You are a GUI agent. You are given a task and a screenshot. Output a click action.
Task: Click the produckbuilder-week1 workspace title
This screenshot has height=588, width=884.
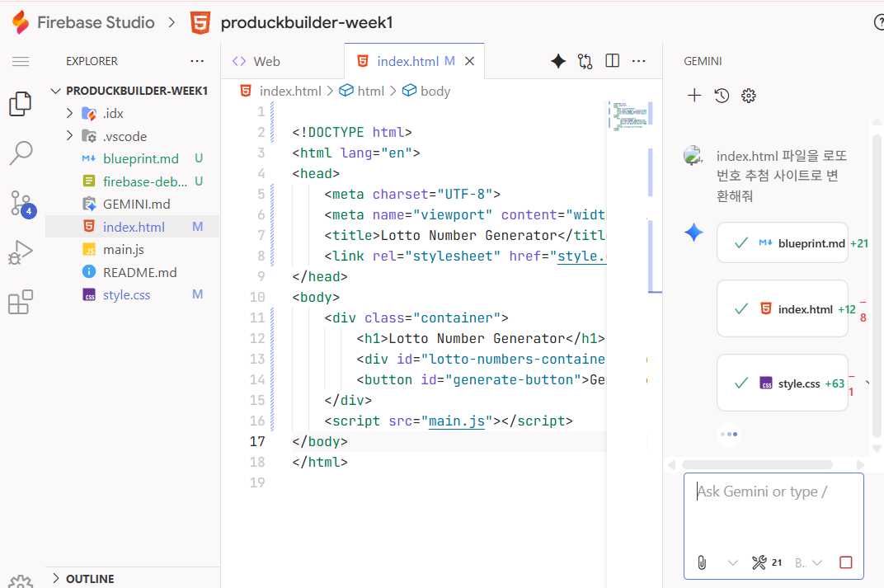click(x=307, y=22)
